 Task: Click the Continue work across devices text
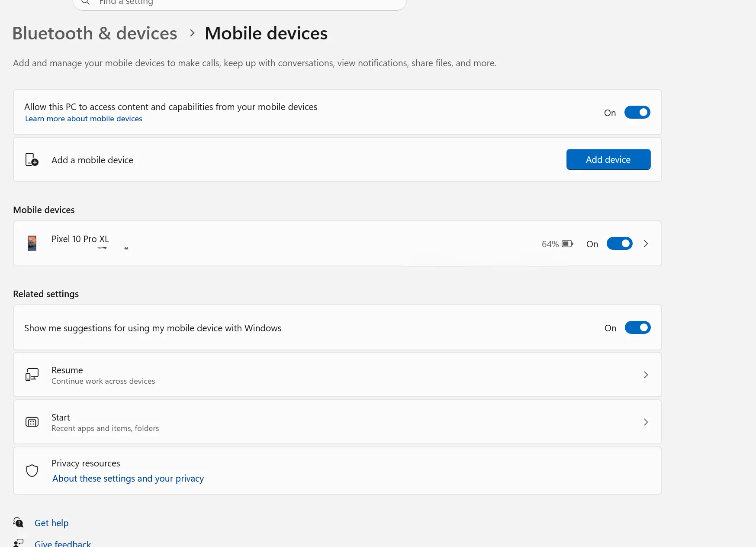click(x=103, y=381)
